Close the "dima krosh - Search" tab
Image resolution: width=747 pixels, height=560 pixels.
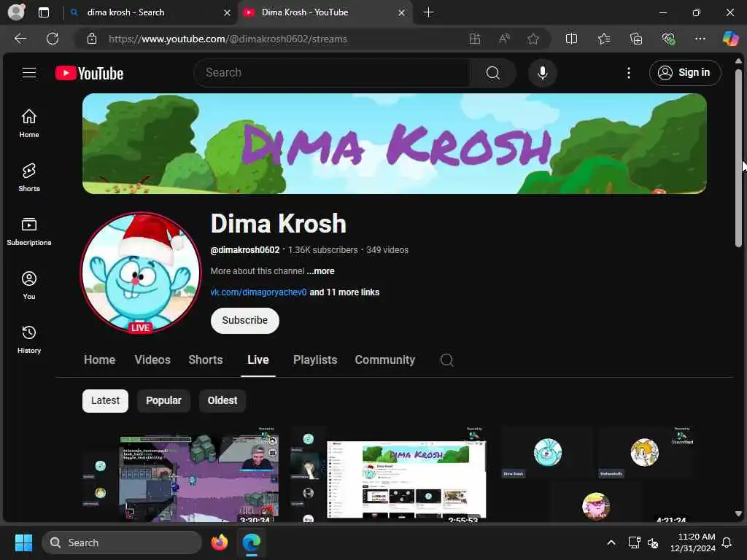[228, 13]
